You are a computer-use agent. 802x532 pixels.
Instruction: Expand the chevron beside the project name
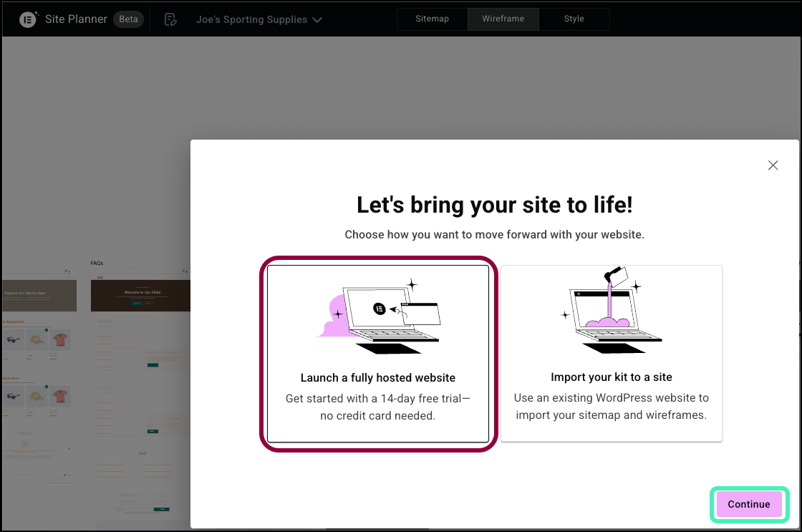[318, 20]
